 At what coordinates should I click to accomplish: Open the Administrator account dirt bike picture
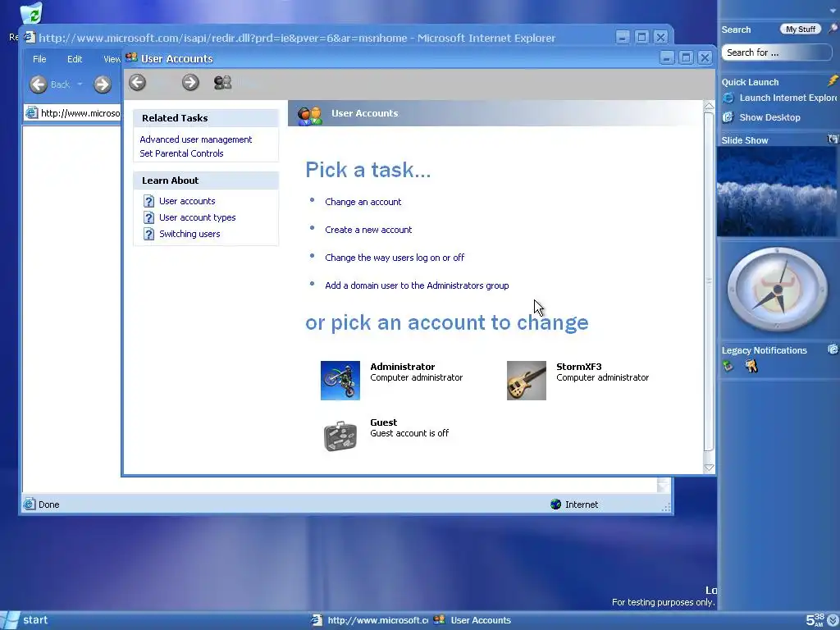(x=340, y=381)
